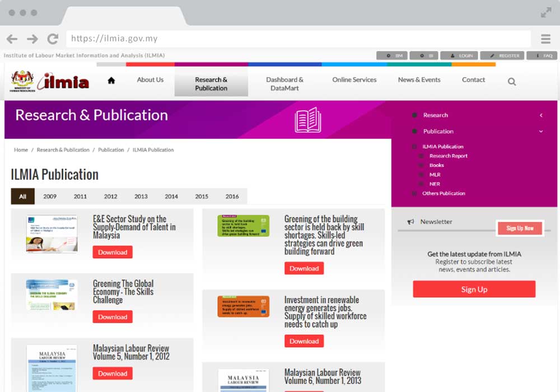This screenshot has width=560, height=392.
Task: Click the Home breadcrumb link
Action: [x=21, y=150]
